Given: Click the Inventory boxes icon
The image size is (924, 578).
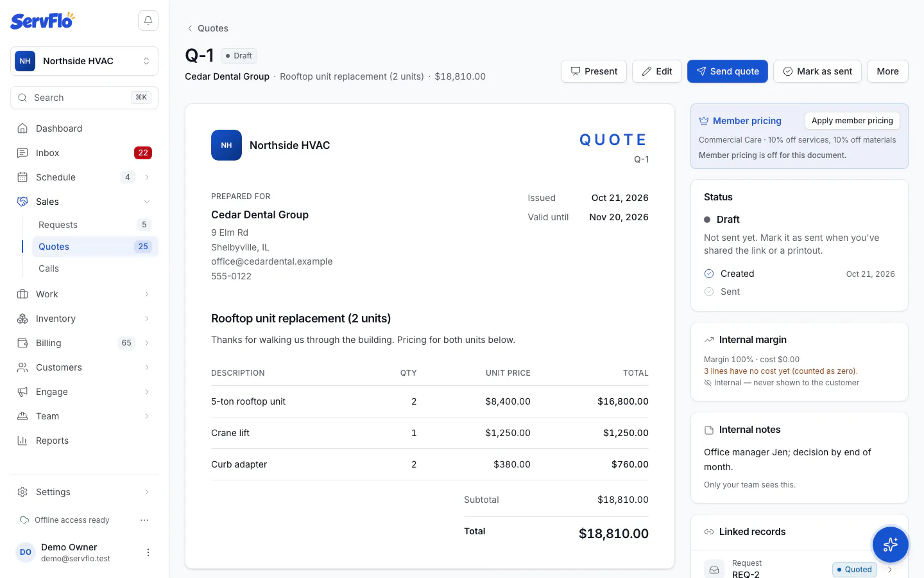Looking at the screenshot, I should [22, 319].
